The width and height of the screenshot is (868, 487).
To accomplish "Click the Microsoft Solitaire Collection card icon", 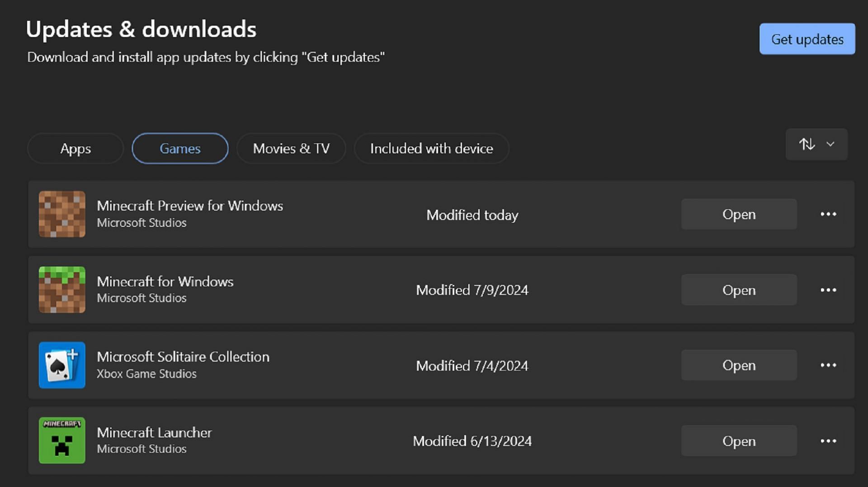I will 62,365.
